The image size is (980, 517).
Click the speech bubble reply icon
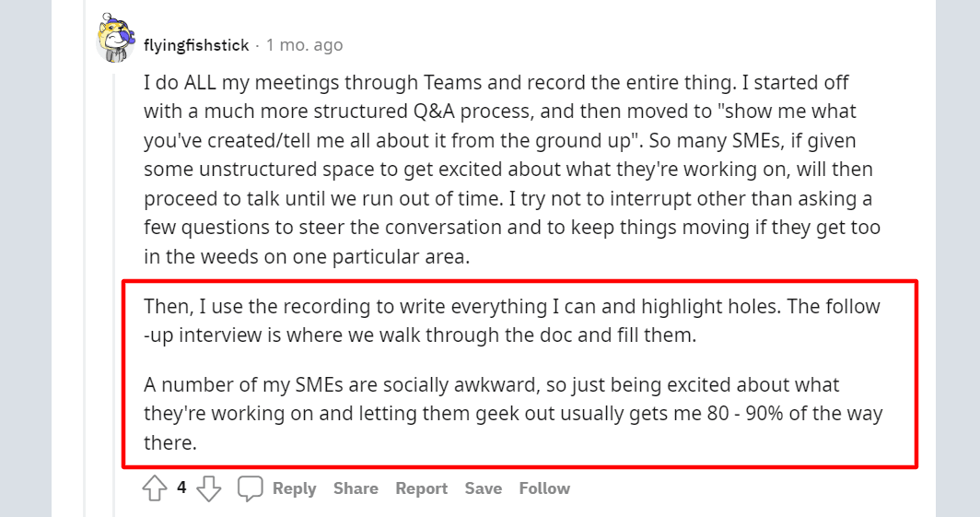pyautogui.click(x=251, y=488)
